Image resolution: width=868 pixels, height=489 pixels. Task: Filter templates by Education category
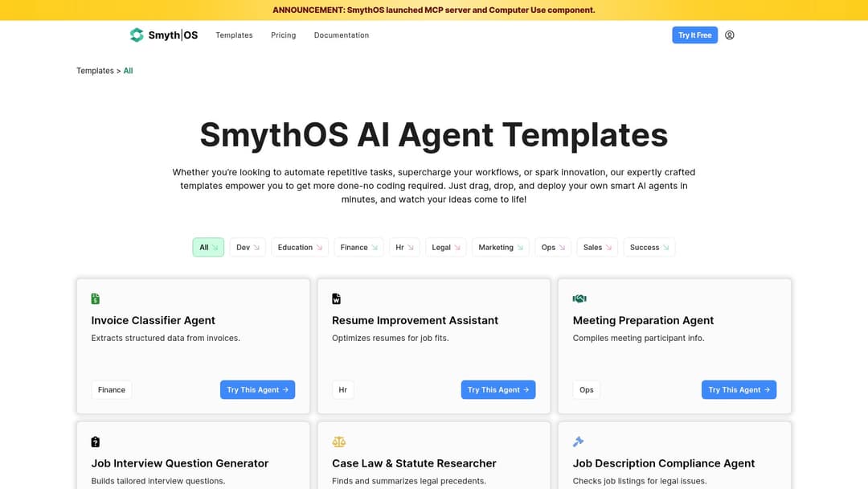[300, 247]
